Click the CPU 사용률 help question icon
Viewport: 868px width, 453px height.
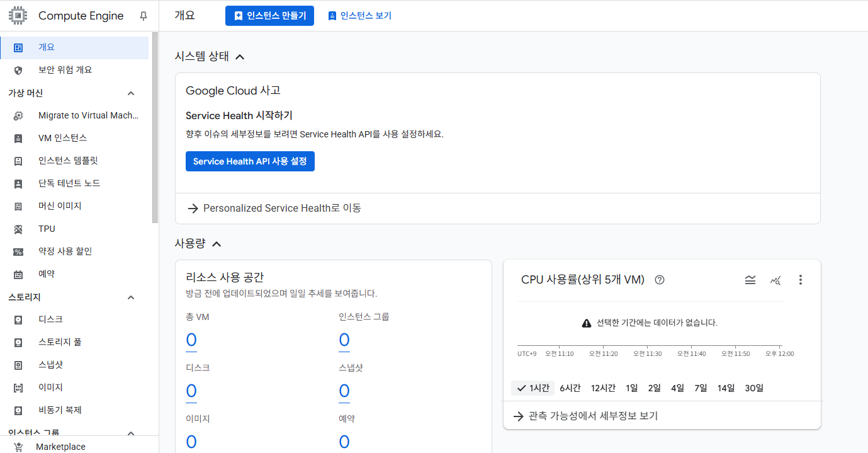tap(660, 280)
